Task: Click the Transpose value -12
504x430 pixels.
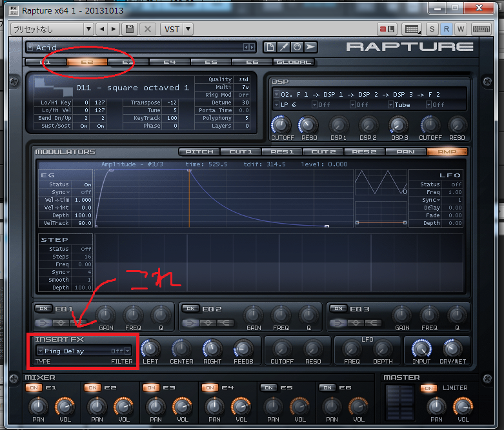Action: (x=172, y=103)
